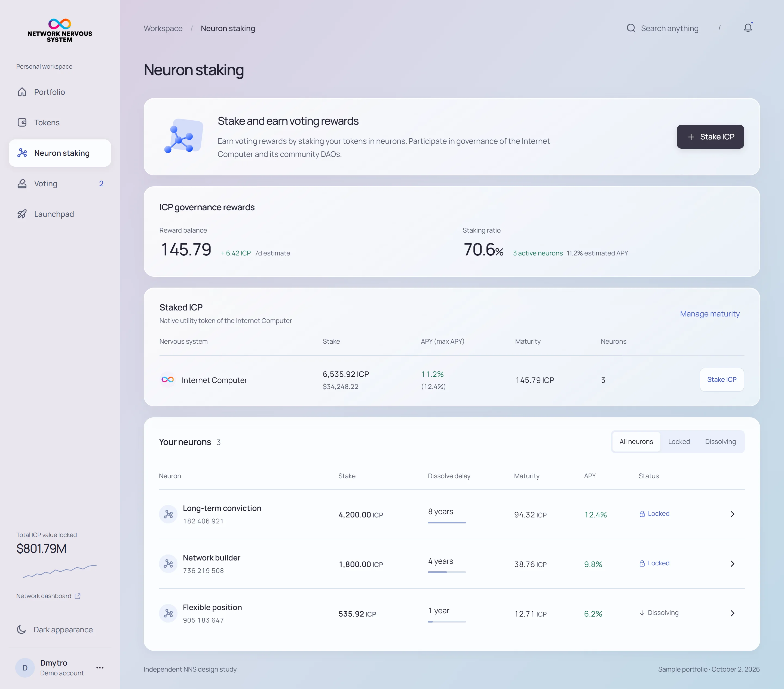The image size is (784, 689).
Task: Click the Flexible position neuron icon
Action: click(168, 613)
